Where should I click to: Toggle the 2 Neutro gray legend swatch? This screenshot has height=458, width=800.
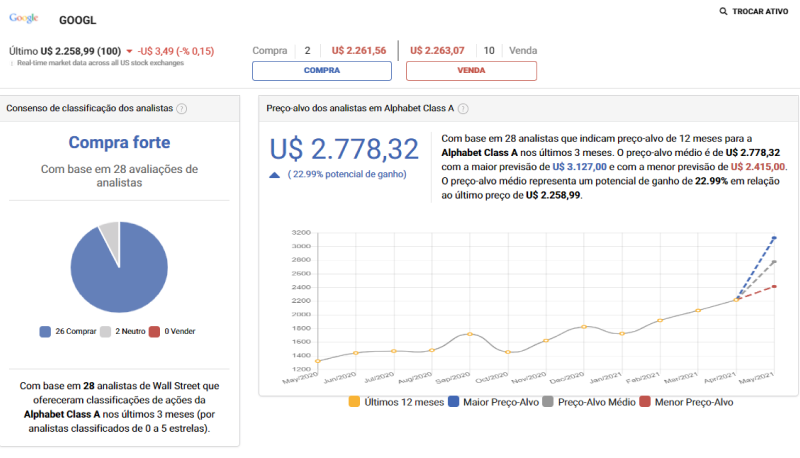(105, 332)
